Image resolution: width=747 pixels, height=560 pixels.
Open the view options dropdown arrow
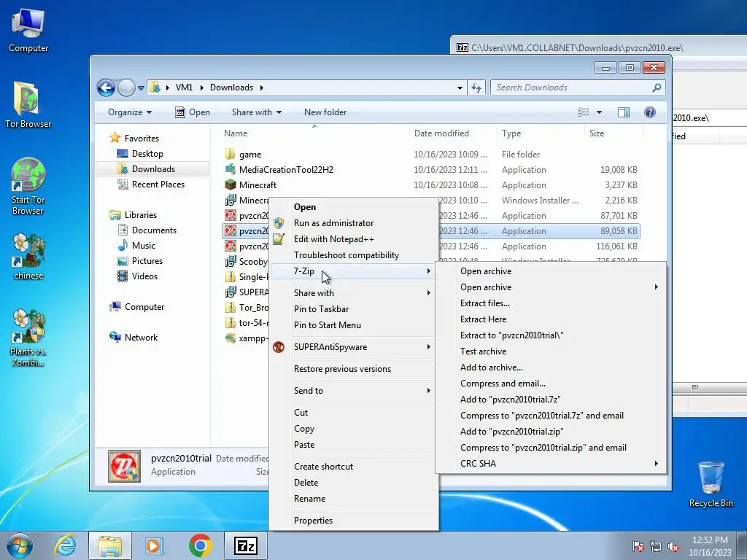tap(600, 112)
